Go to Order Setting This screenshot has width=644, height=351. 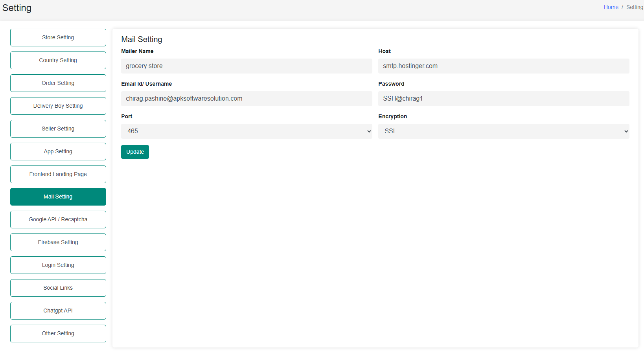pyautogui.click(x=58, y=83)
